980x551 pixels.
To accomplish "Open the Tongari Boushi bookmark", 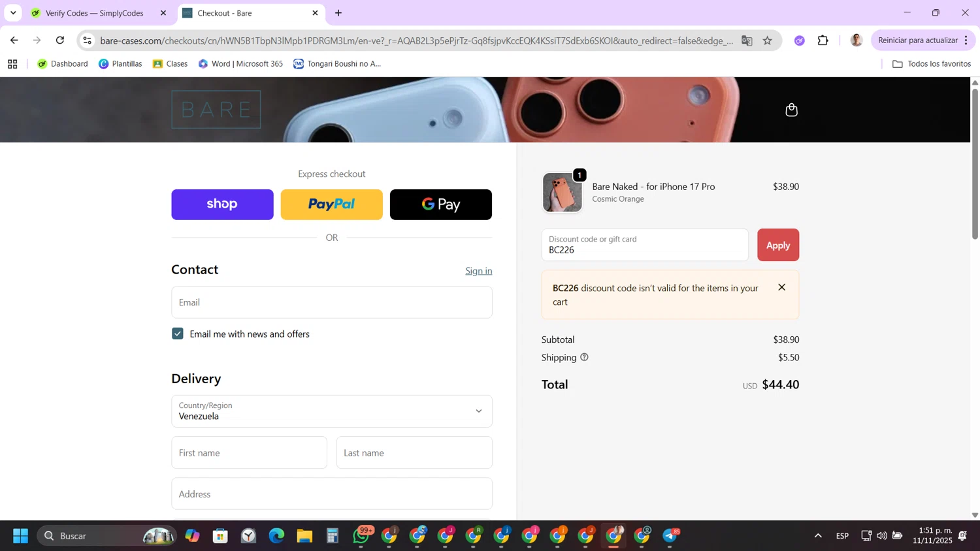I will (x=337, y=64).
